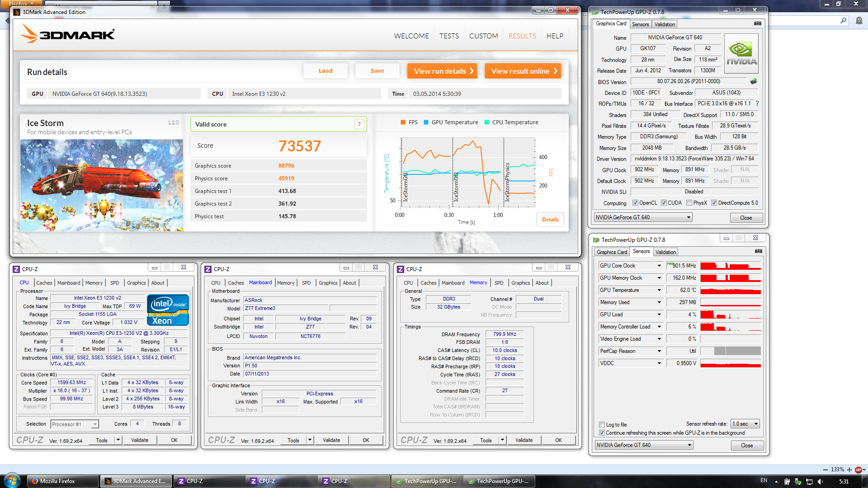Uncheck Continue refreshing in background option
The width and height of the screenshot is (868, 488).
click(602, 433)
